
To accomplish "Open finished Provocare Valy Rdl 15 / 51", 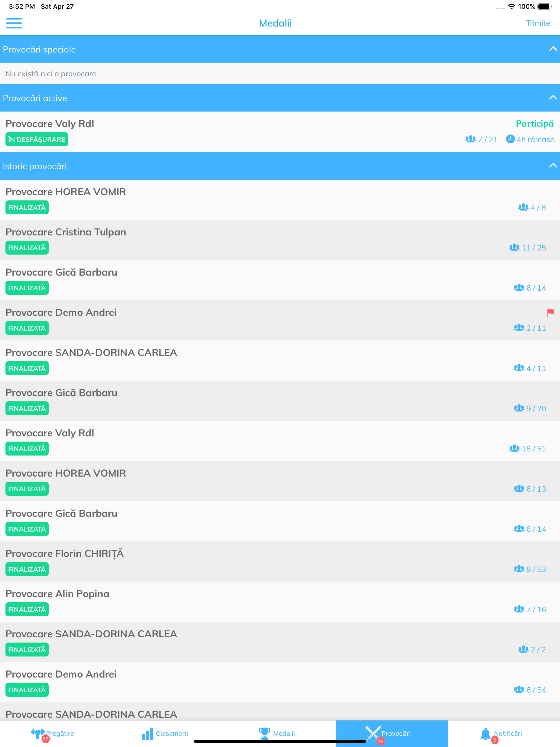I will [280, 441].
